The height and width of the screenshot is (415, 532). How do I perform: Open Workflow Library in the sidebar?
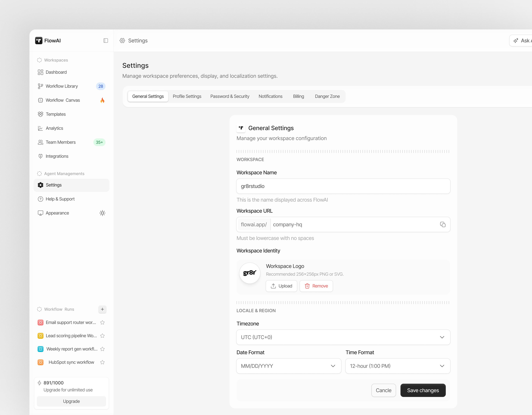pos(71,86)
